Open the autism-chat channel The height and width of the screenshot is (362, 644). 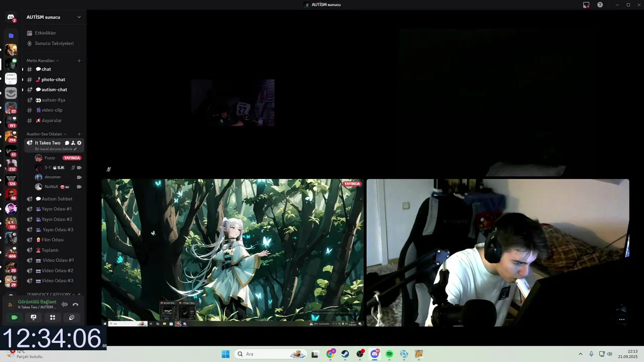click(54, 89)
